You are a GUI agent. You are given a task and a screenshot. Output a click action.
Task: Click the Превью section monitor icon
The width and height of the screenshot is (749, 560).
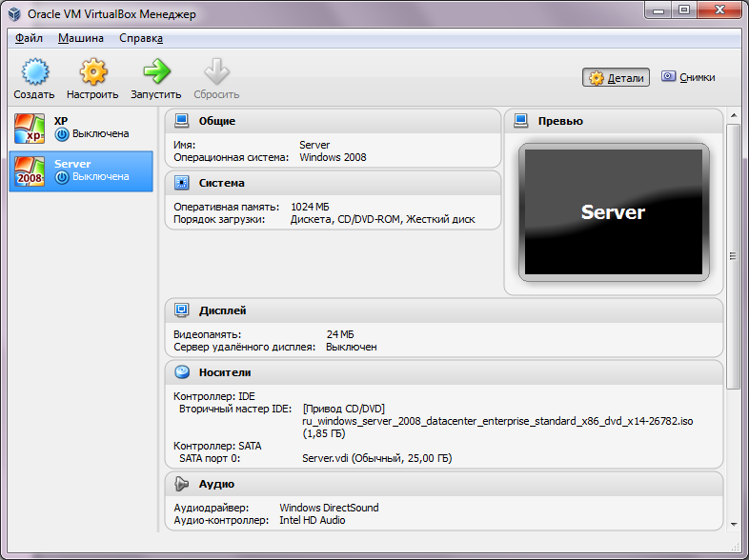(520, 121)
